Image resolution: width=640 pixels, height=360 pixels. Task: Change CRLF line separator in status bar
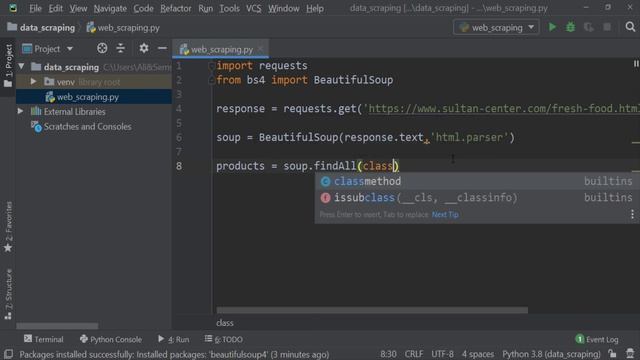pyautogui.click(x=413, y=354)
